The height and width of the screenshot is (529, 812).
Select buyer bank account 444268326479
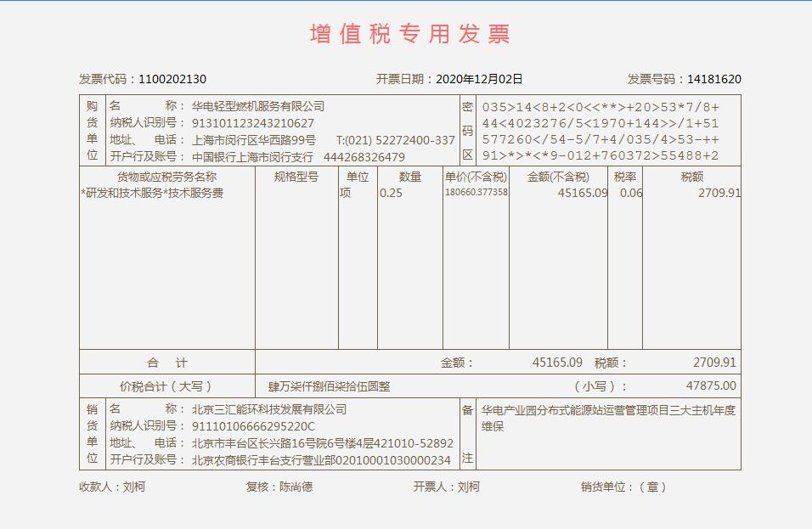coord(364,157)
